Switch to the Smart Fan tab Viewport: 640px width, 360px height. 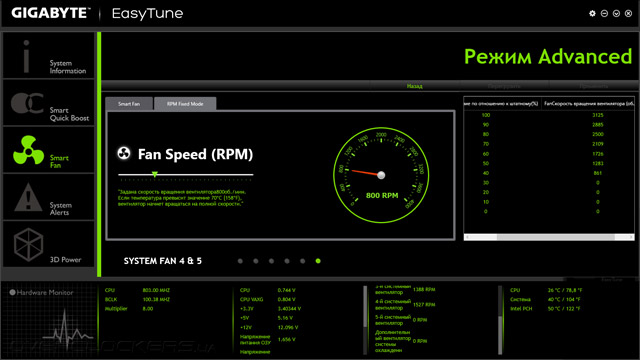[129, 104]
